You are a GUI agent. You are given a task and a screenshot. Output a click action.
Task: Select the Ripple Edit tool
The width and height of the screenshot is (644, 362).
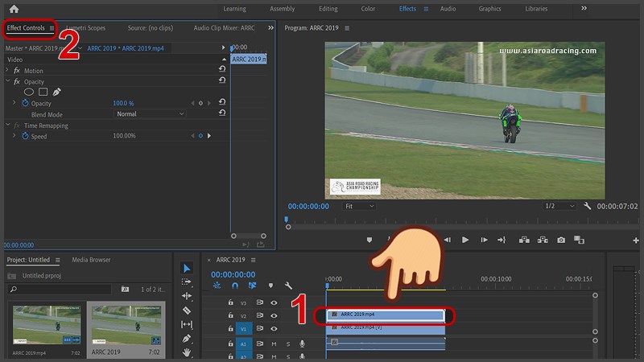coord(187,296)
